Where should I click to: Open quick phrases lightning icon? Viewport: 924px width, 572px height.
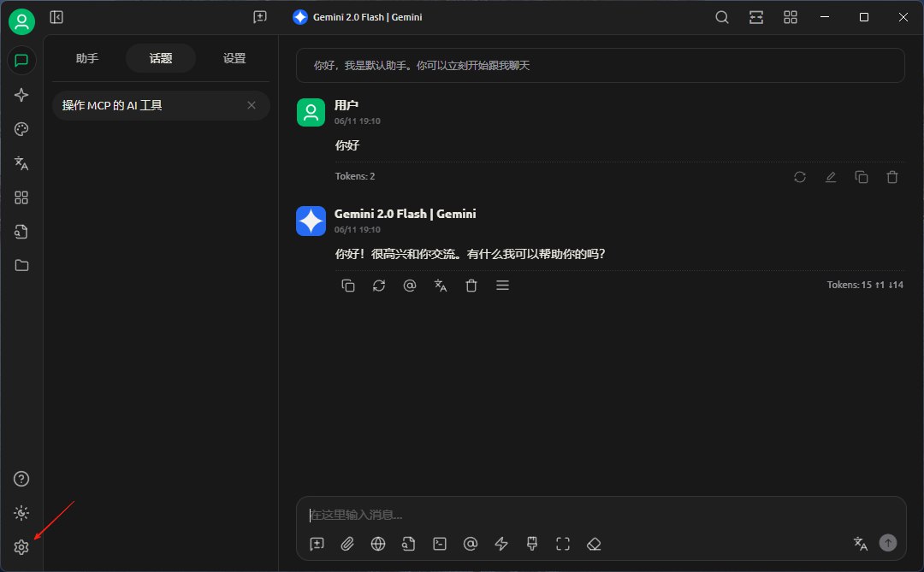click(501, 544)
